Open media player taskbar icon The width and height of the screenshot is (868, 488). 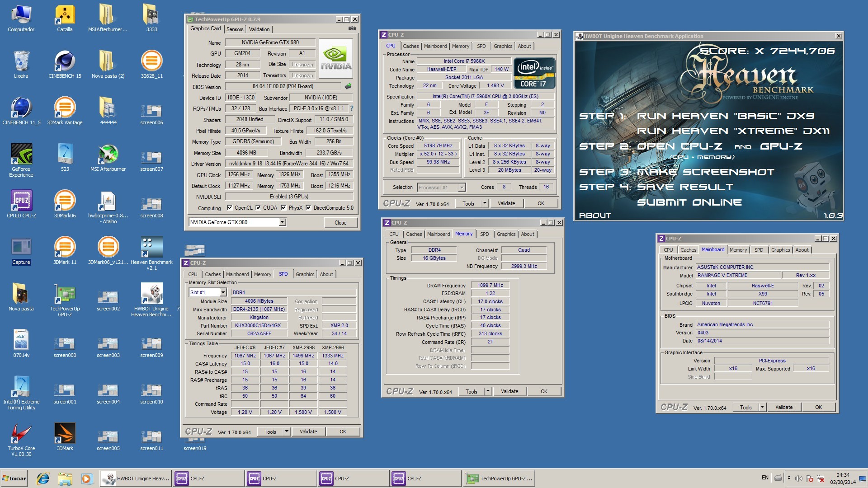tap(87, 479)
